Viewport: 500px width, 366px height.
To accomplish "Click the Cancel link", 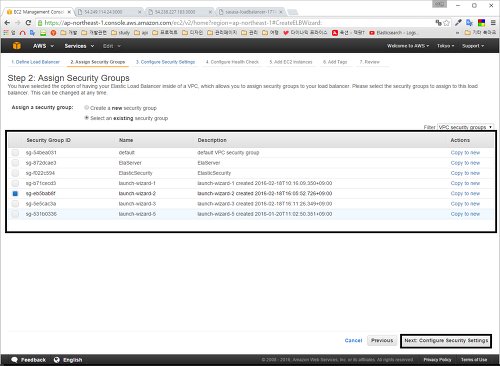I will click(353, 340).
